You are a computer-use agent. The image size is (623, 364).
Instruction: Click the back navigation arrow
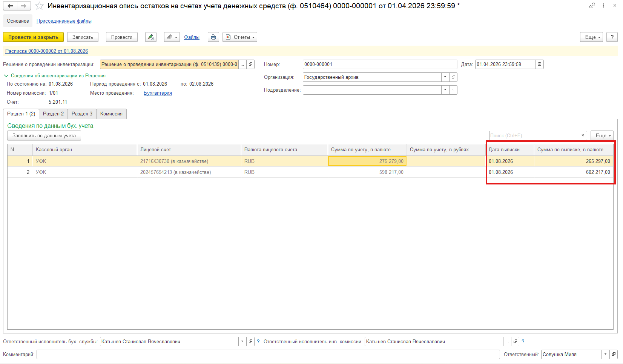[10, 6]
